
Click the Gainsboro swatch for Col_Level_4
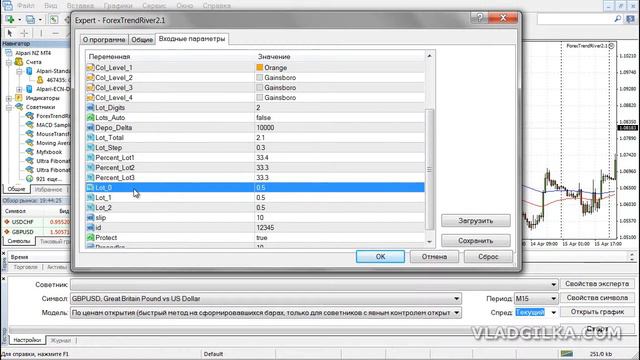coord(260,97)
